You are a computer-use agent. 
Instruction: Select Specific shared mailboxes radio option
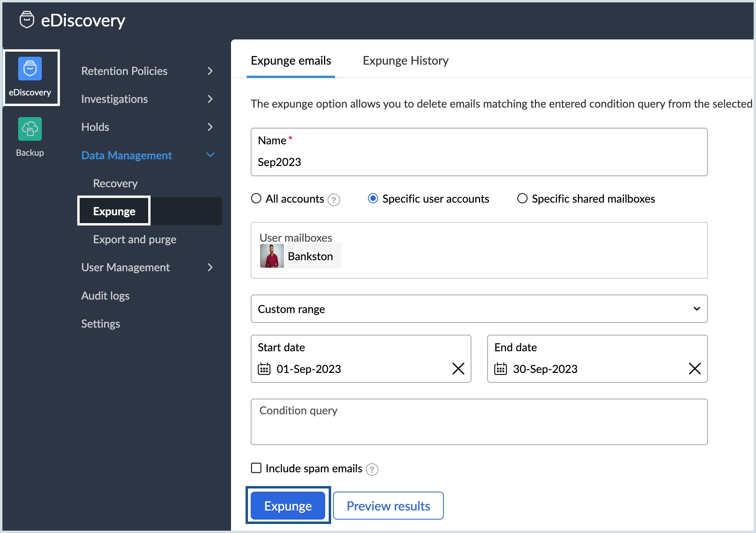pyautogui.click(x=522, y=198)
